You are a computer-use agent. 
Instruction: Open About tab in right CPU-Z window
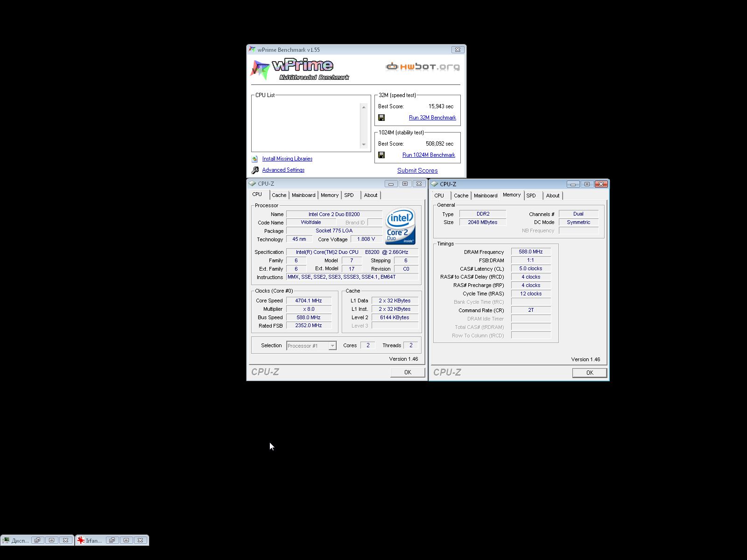pos(553,196)
